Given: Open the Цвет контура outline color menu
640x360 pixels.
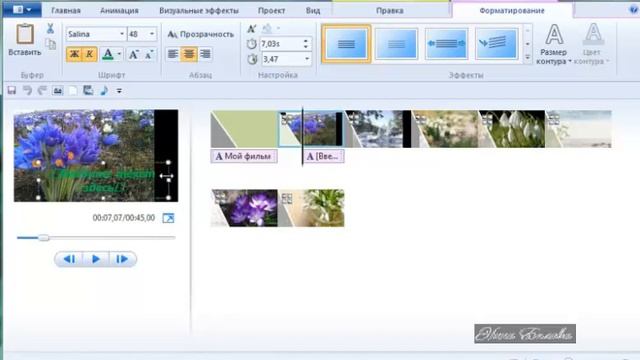Looking at the screenshot, I should pos(592,44).
